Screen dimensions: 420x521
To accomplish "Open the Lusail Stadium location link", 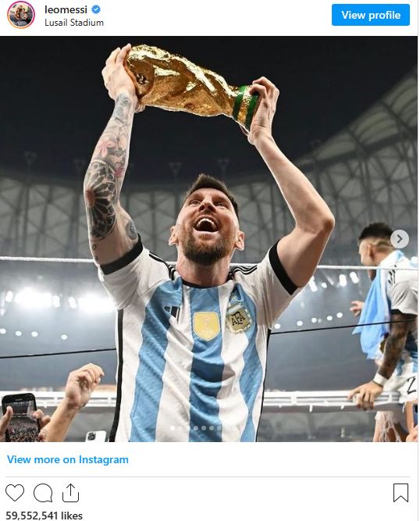I will click(x=74, y=23).
